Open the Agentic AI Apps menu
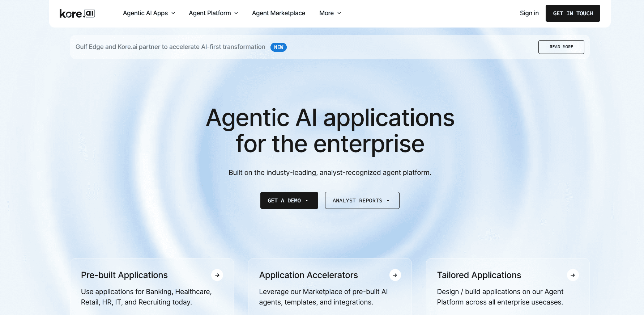The height and width of the screenshot is (315, 644). click(x=149, y=13)
